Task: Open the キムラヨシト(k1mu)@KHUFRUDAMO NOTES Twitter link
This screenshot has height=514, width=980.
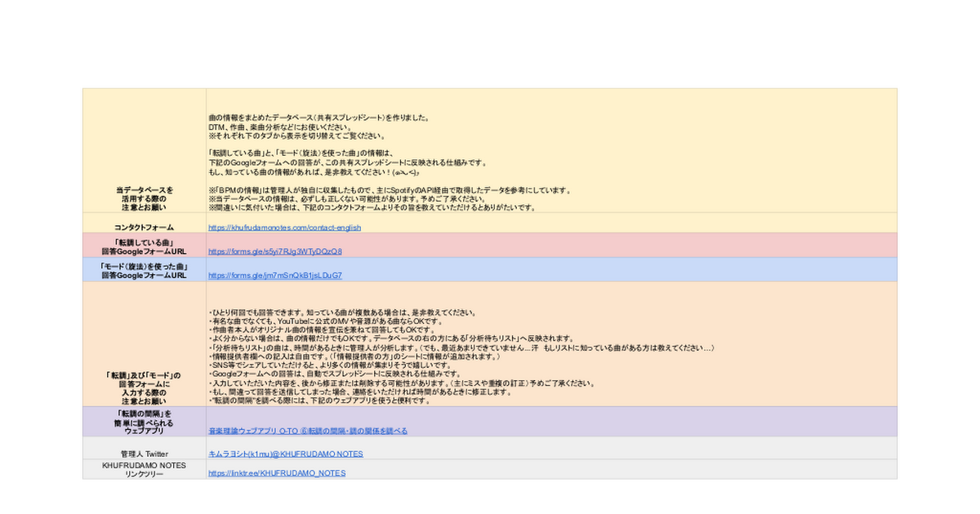Action: (x=285, y=454)
